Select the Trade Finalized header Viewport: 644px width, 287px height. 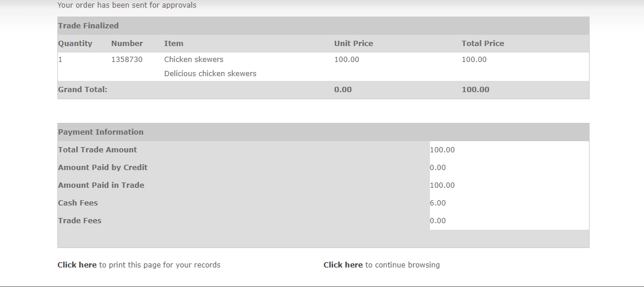coord(88,26)
